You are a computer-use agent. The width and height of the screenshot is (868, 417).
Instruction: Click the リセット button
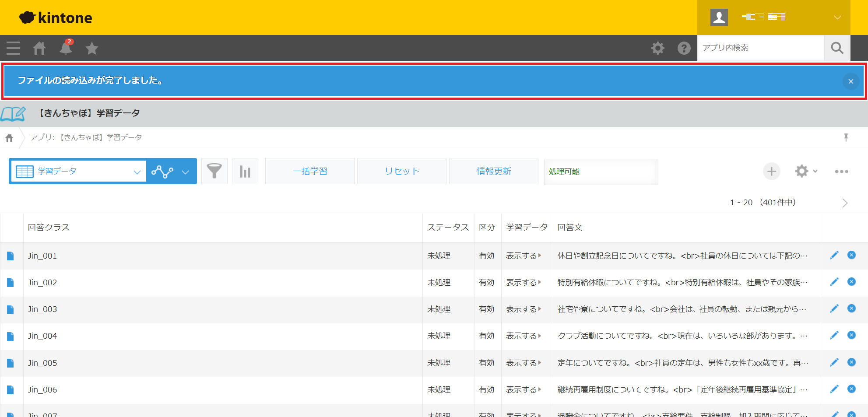point(402,171)
